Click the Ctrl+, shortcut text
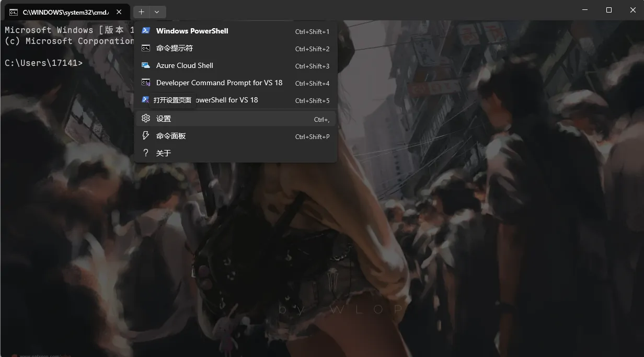 pos(321,119)
